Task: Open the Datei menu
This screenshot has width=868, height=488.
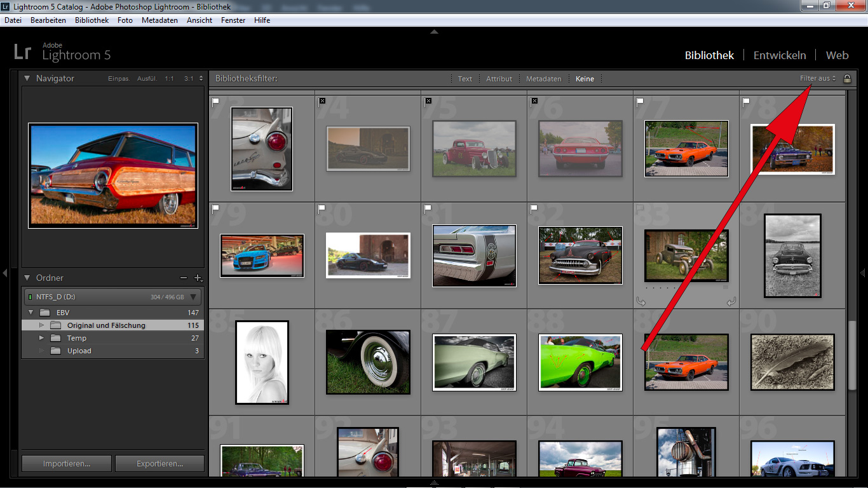Action: pyautogui.click(x=13, y=20)
